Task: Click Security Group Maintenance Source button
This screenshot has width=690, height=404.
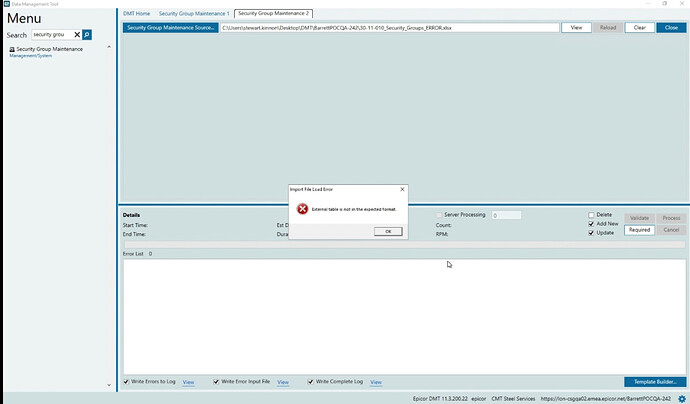Action: coord(171,28)
